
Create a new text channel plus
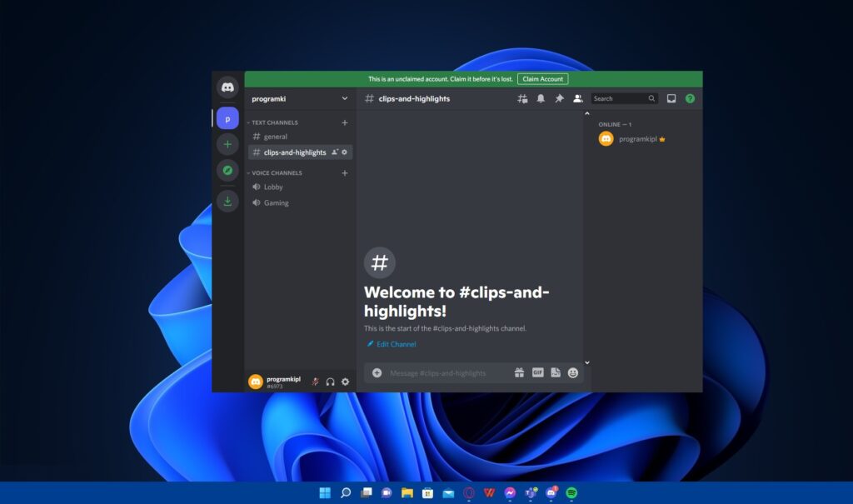(344, 123)
